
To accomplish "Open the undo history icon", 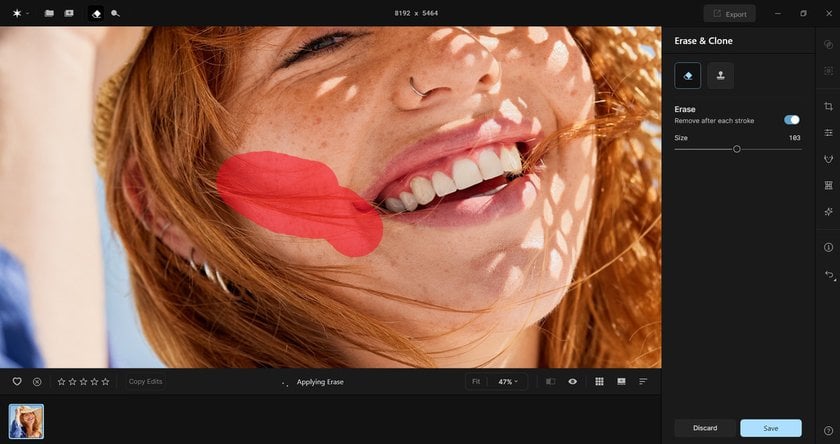I will click(828, 274).
